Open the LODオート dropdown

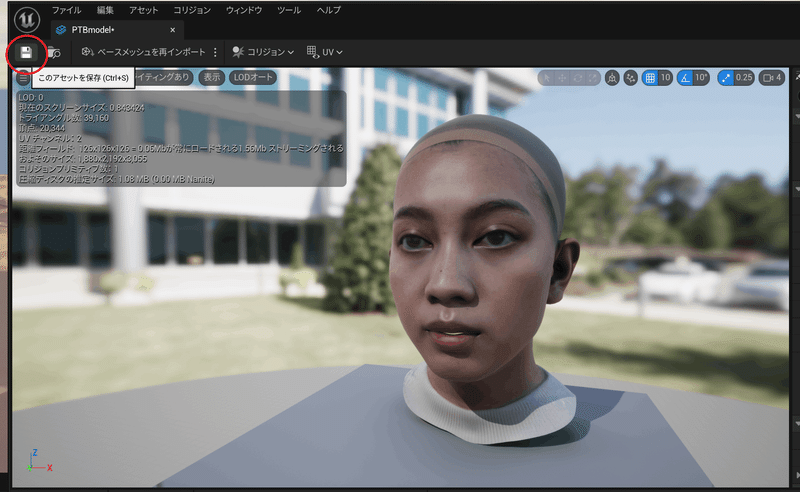(x=253, y=78)
